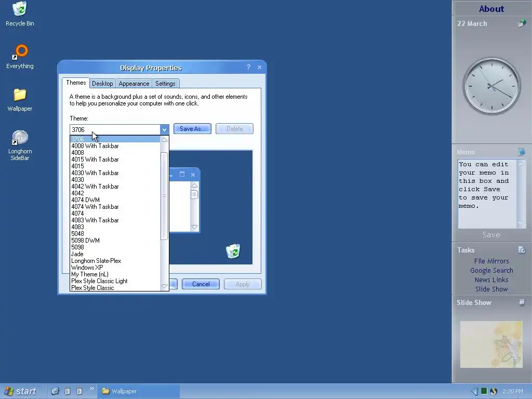Image resolution: width=532 pixels, height=399 pixels.
Task: Click the theme list scrollbar thumb
Action: pyautogui.click(x=164, y=196)
